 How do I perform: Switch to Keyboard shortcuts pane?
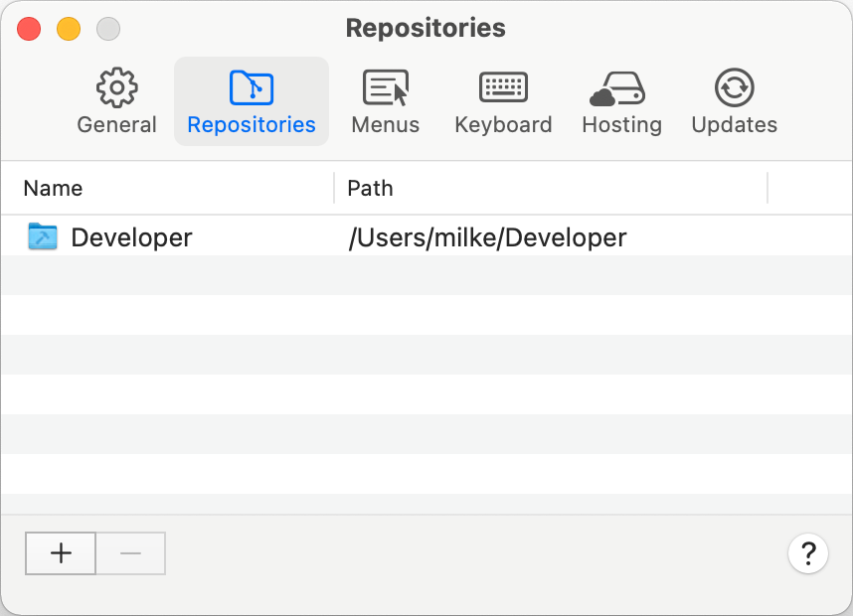[x=503, y=101]
